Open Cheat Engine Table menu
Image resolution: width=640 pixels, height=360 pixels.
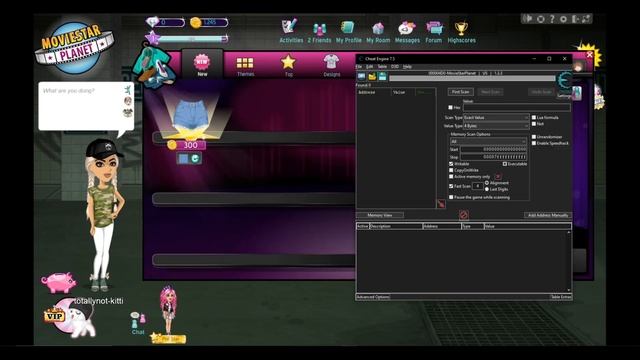(x=382, y=67)
